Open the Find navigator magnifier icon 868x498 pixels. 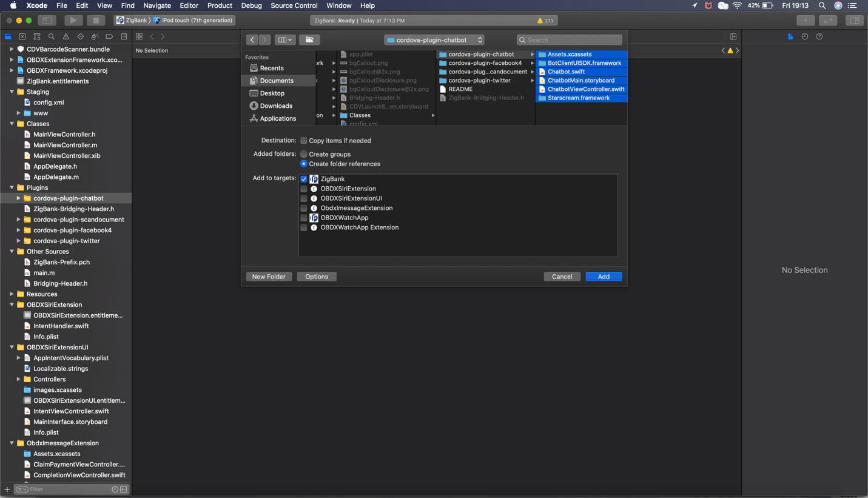click(52, 36)
